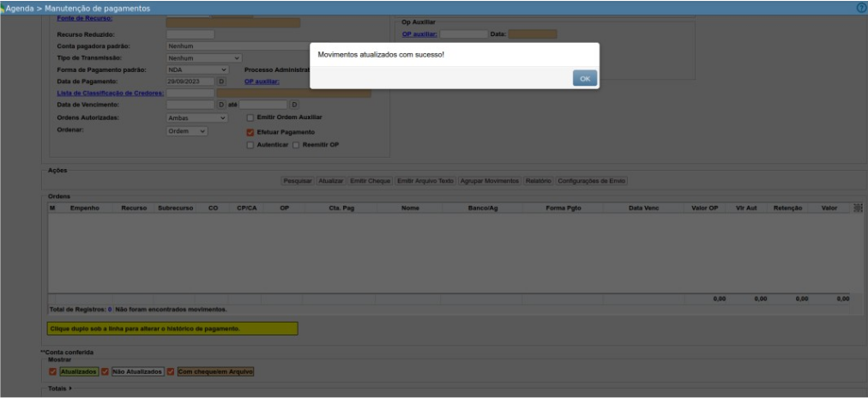Click the help icon in title bar
Viewport: 868px width, 398px height.
(860, 7)
